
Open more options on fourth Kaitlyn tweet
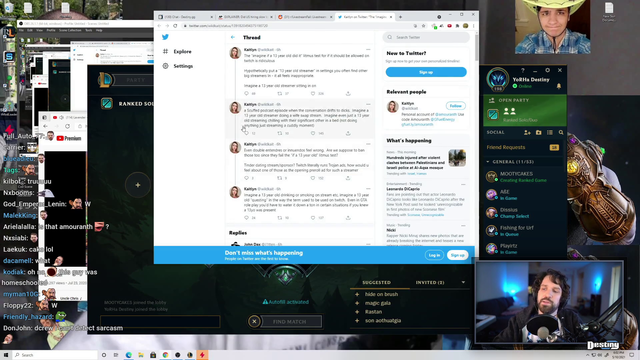pos(368,189)
